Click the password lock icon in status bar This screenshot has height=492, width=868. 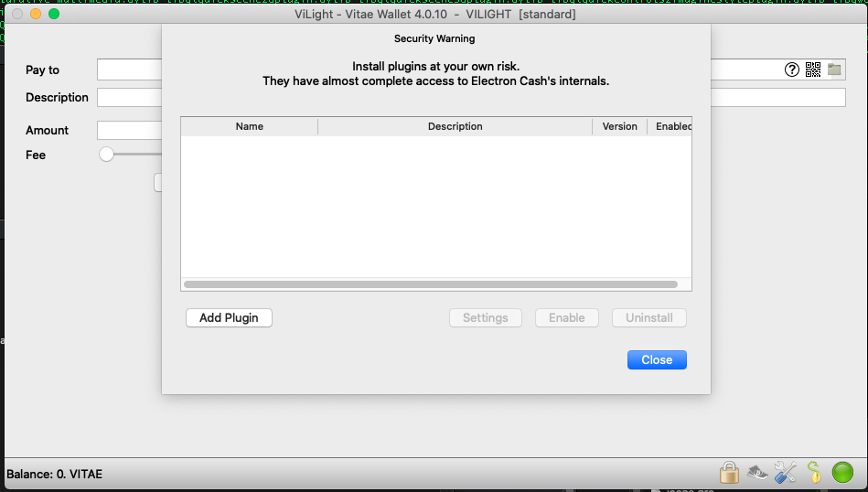tap(729, 473)
